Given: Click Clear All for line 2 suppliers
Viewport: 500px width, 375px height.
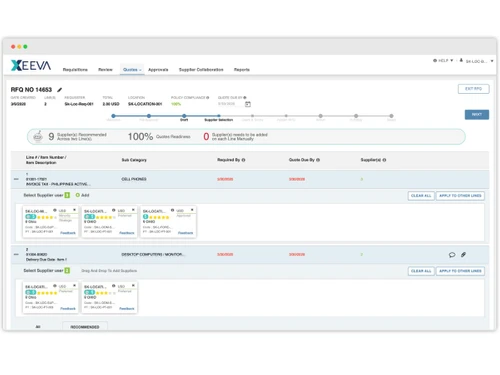Looking at the screenshot, I should click(x=421, y=271).
